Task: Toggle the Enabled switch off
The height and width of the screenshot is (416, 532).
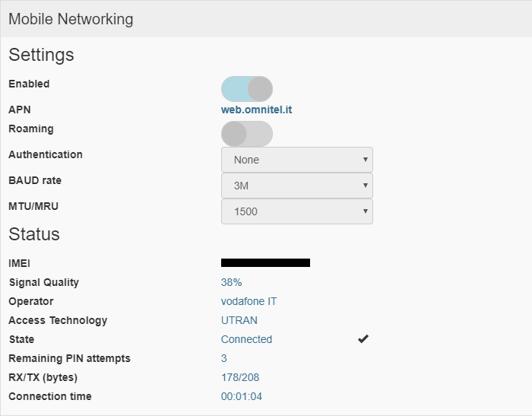Action: (x=247, y=89)
